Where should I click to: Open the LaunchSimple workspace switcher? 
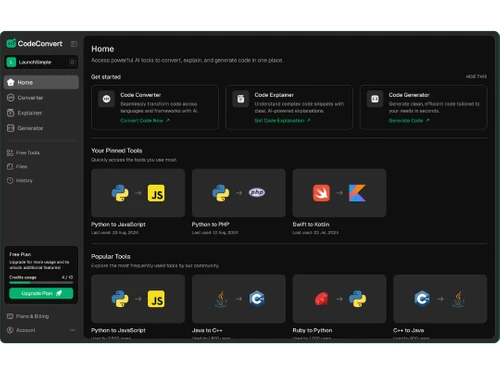[41, 62]
